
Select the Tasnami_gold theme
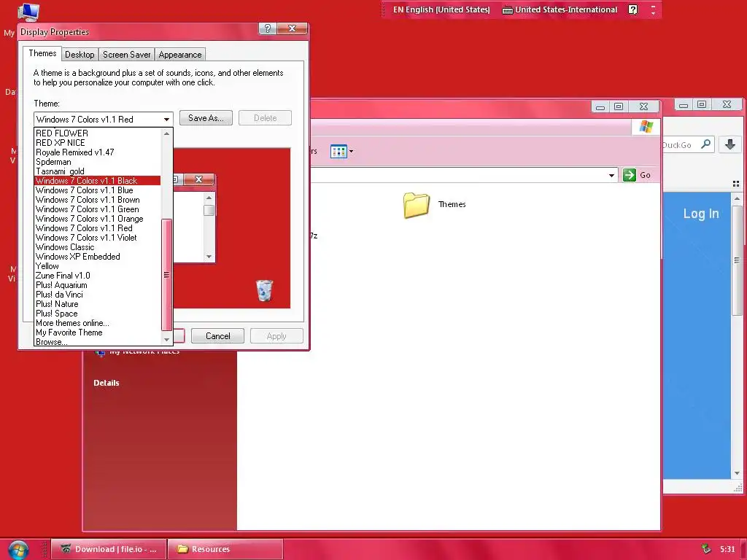[97, 171]
